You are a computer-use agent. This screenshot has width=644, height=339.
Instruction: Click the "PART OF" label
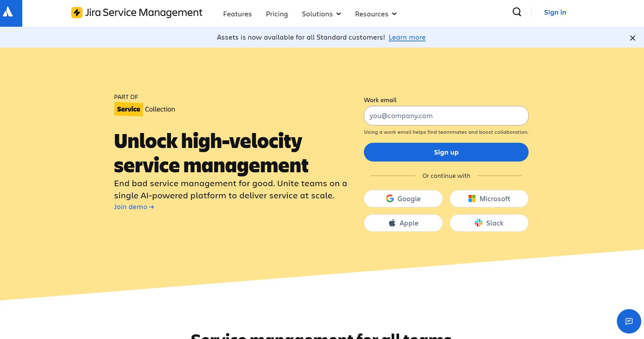pyautogui.click(x=126, y=97)
